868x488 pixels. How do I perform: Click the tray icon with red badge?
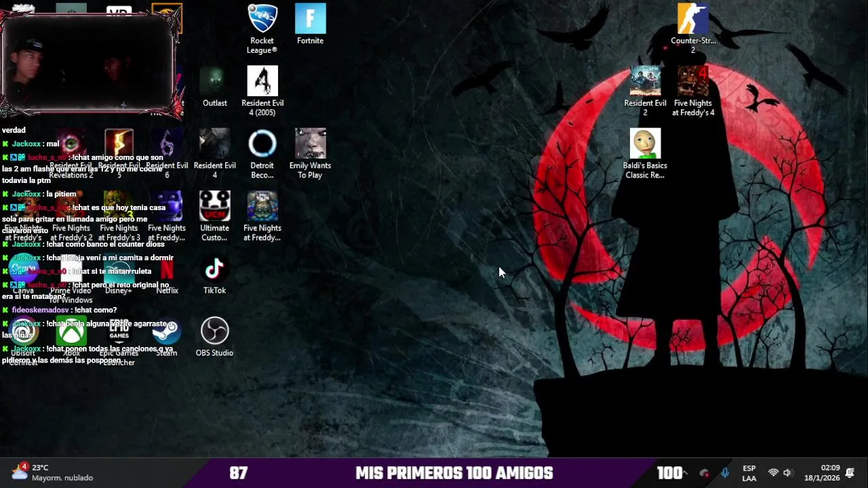705,473
